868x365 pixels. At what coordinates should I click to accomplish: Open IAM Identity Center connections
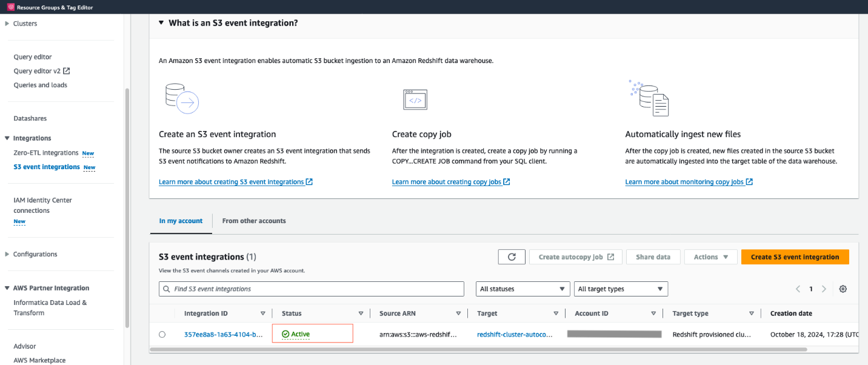(x=42, y=206)
